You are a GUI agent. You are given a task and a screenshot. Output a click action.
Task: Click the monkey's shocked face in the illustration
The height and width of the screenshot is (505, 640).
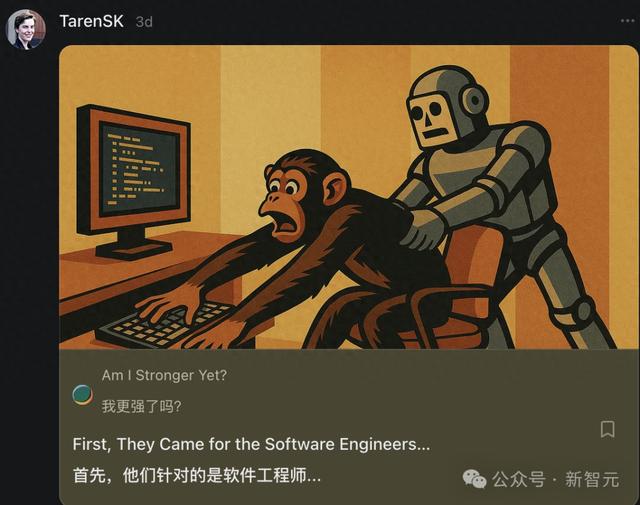(x=287, y=204)
